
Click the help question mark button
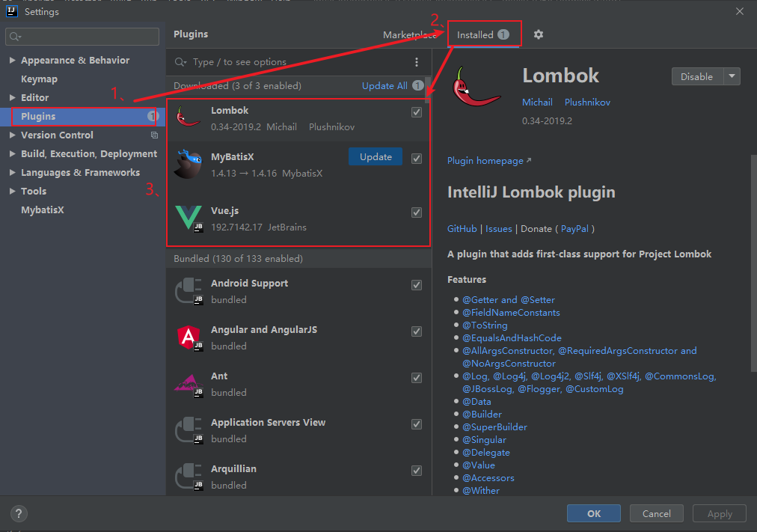coord(19,513)
